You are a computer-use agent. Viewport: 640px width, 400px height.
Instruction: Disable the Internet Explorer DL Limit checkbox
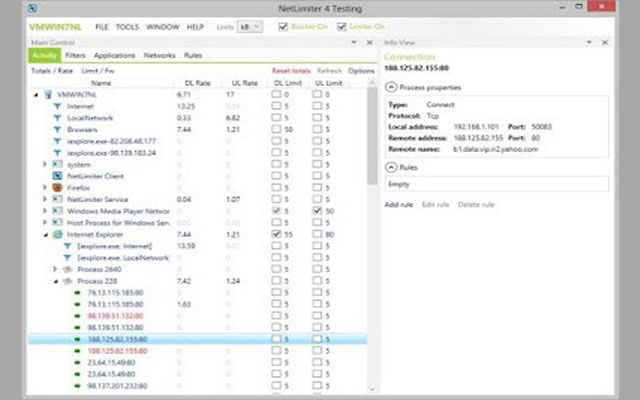(276, 234)
